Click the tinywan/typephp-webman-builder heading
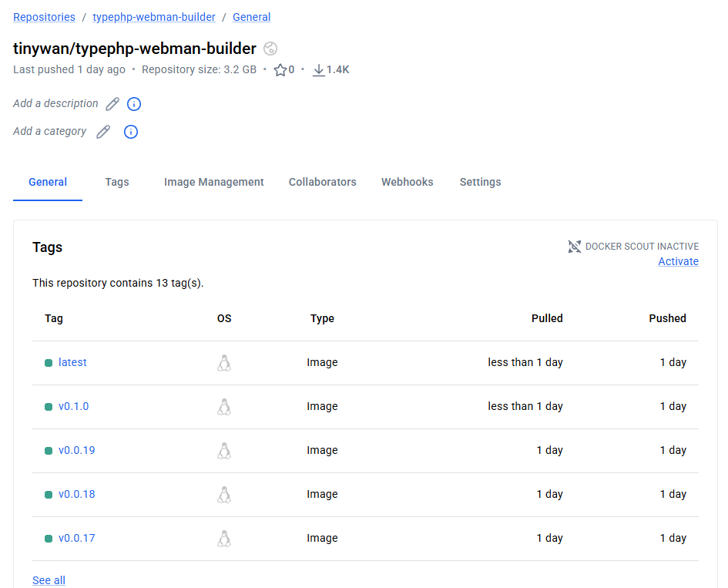This screenshot has height=588, width=728. point(135,49)
